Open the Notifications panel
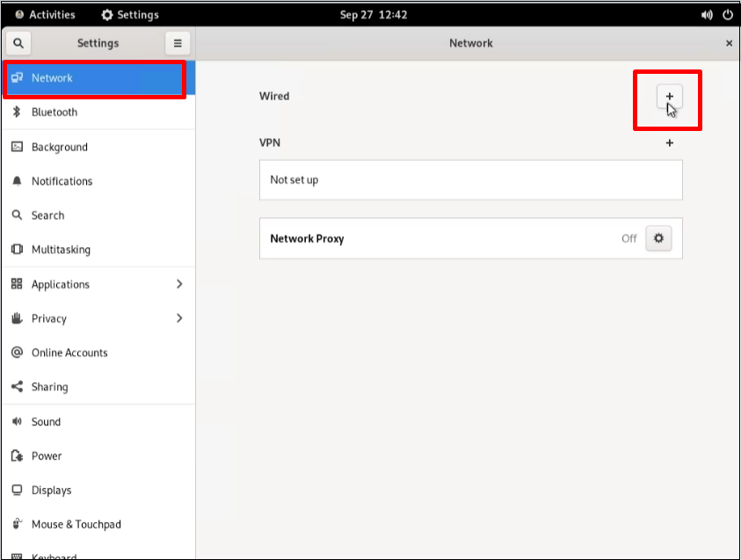 (x=62, y=181)
